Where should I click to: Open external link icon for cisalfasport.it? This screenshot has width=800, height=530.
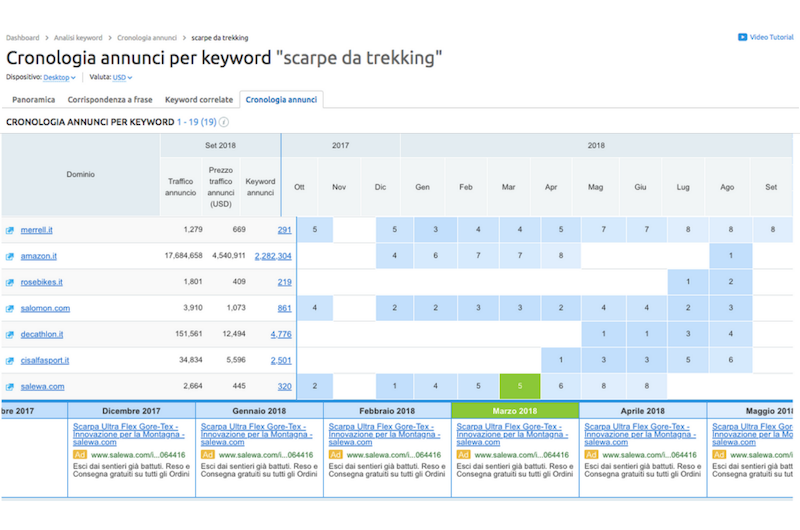coord(10,361)
